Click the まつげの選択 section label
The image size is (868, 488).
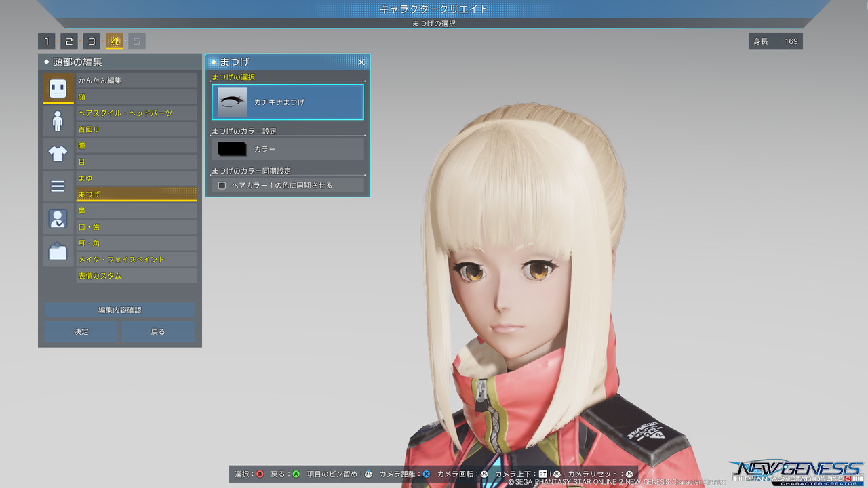pos(233,77)
